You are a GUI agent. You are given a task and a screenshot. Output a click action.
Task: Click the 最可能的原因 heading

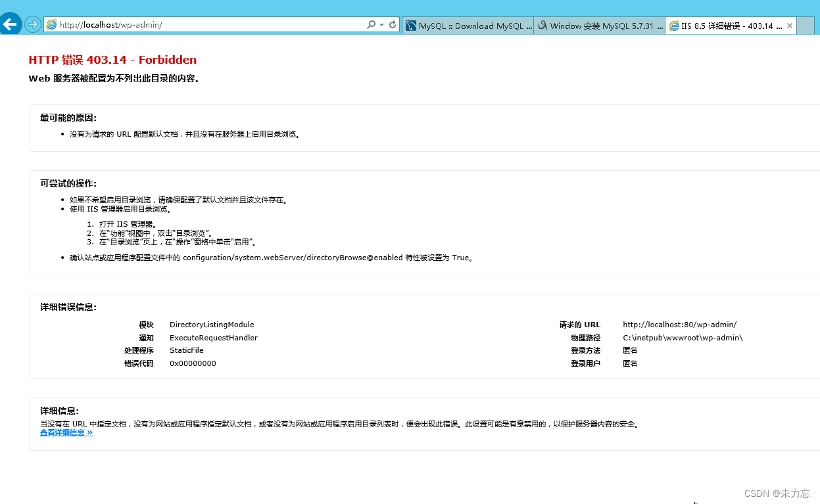point(68,118)
